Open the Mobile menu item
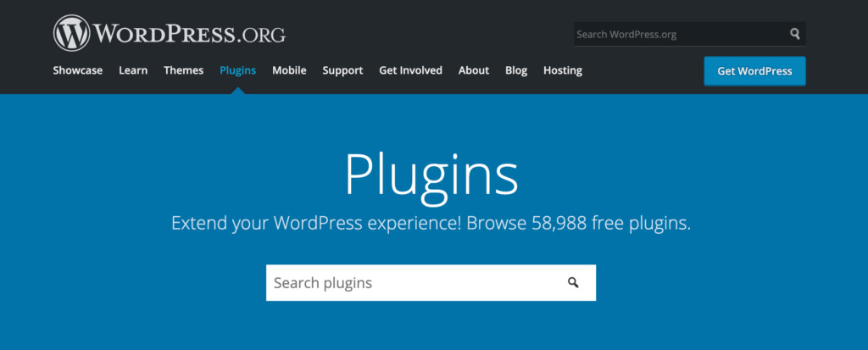Image resolution: width=868 pixels, height=350 pixels. 289,70
